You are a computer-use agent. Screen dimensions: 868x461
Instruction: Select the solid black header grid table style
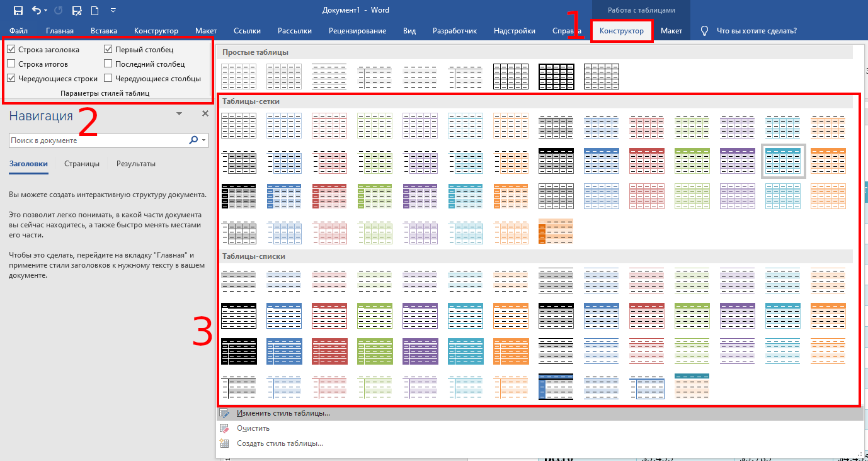pyautogui.click(x=556, y=161)
